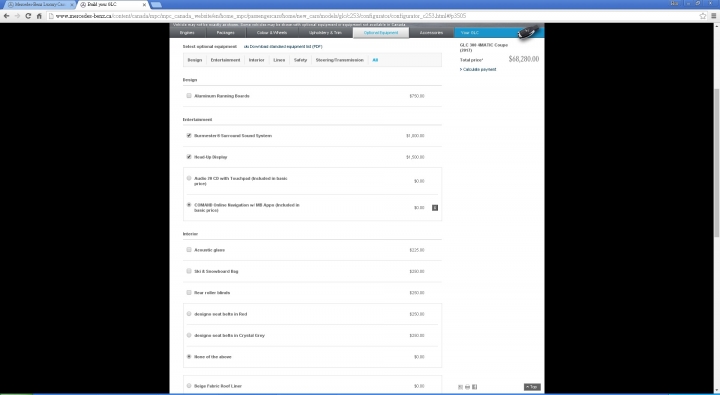Open the browser home page

coord(39,16)
